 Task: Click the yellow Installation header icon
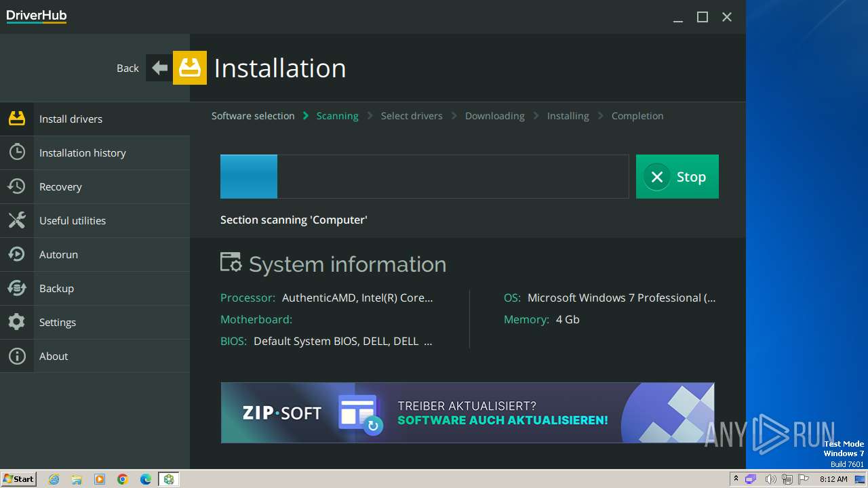tap(190, 68)
